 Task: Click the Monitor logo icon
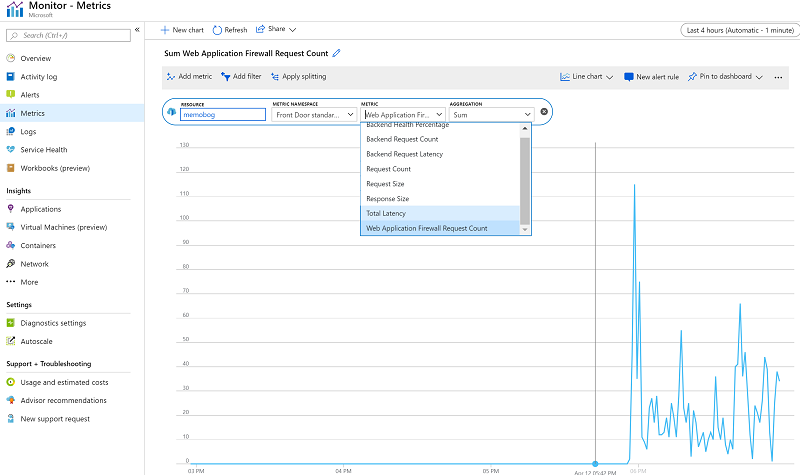[x=15, y=9]
